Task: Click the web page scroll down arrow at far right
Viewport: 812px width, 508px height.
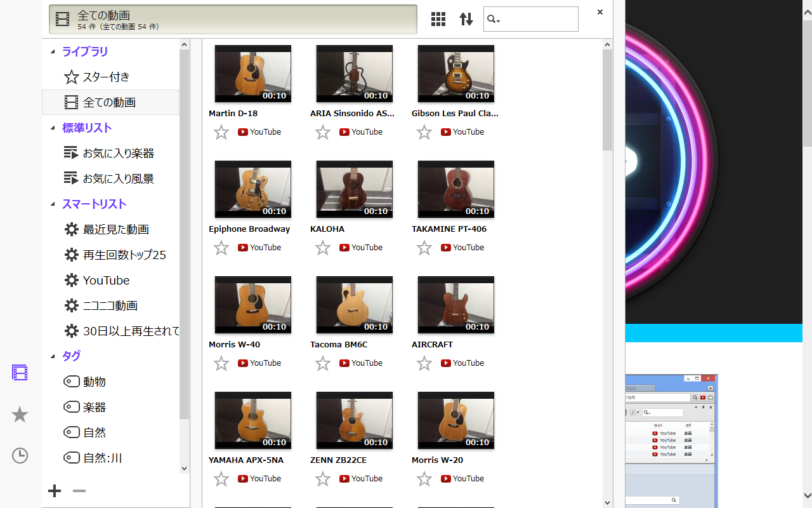Action: coord(808,495)
